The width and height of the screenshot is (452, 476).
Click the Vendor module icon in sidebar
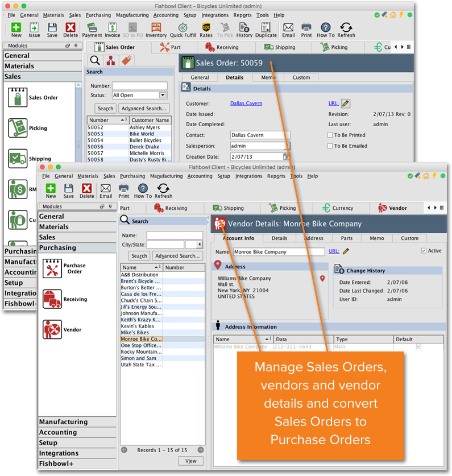[x=52, y=329]
